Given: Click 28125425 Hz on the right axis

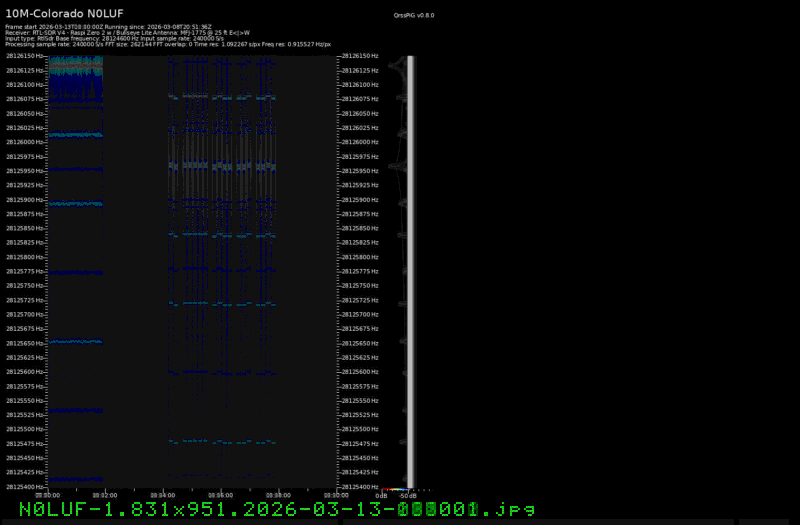Looking at the screenshot, I should pos(360,472).
